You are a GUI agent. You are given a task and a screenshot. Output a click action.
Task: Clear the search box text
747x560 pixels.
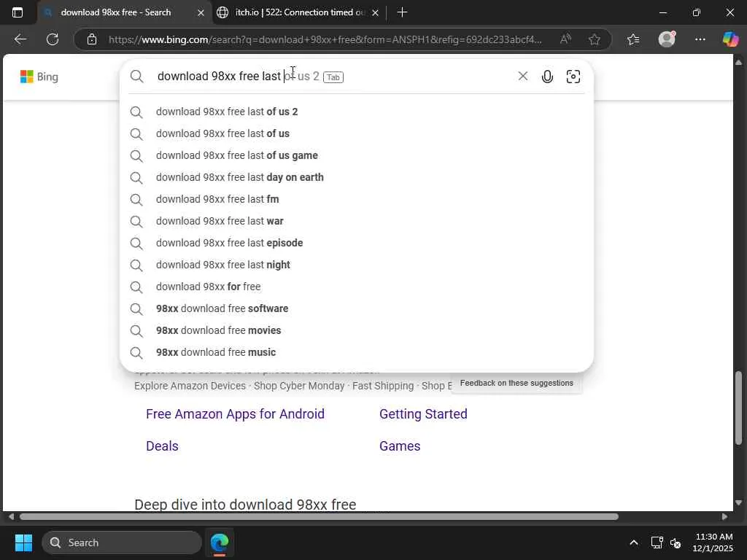pyautogui.click(x=522, y=76)
